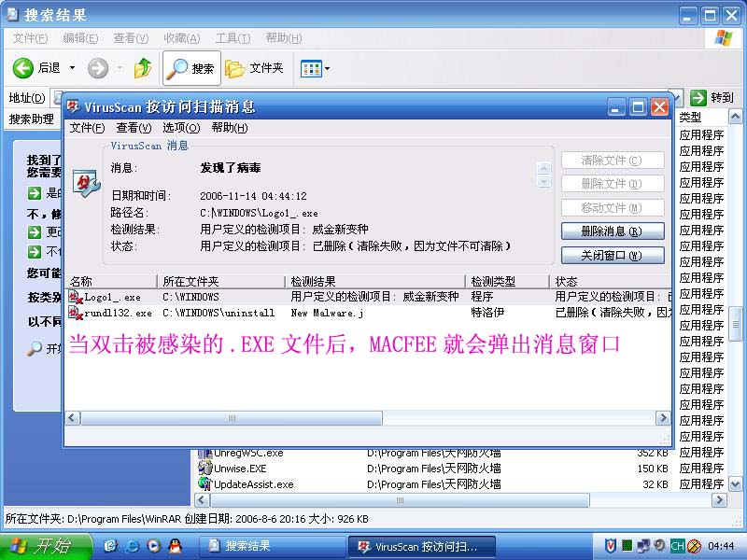The height and width of the screenshot is (560, 747).
Task: Click the VirusScan list's left scroll arrow
Action: click(73, 418)
